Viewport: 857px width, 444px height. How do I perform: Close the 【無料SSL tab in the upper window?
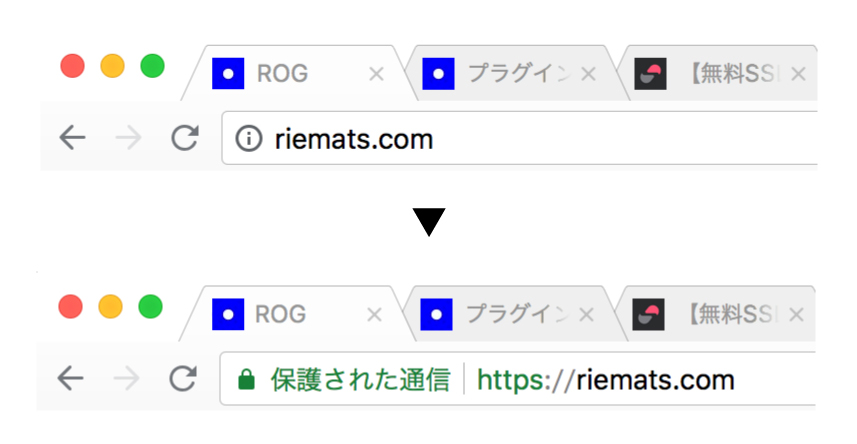click(799, 74)
